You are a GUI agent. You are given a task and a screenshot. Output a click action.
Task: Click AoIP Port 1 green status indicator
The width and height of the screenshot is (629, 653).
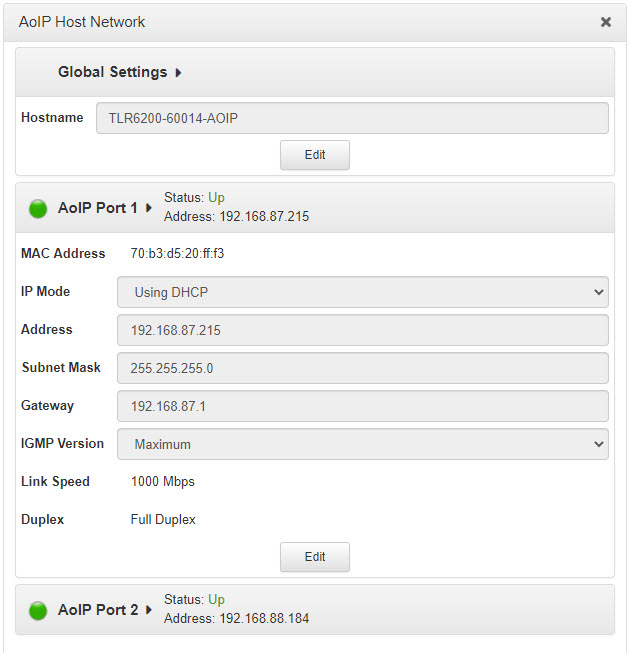click(x=38, y=208)
